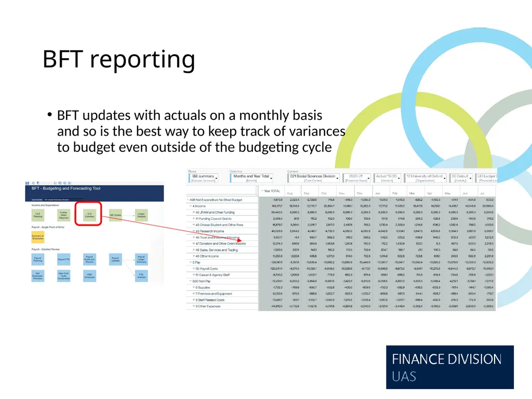This screenshot has height=399, width=532.
Task: Open the Payroll Ledger Summary tile
Action: coord(141,260)
